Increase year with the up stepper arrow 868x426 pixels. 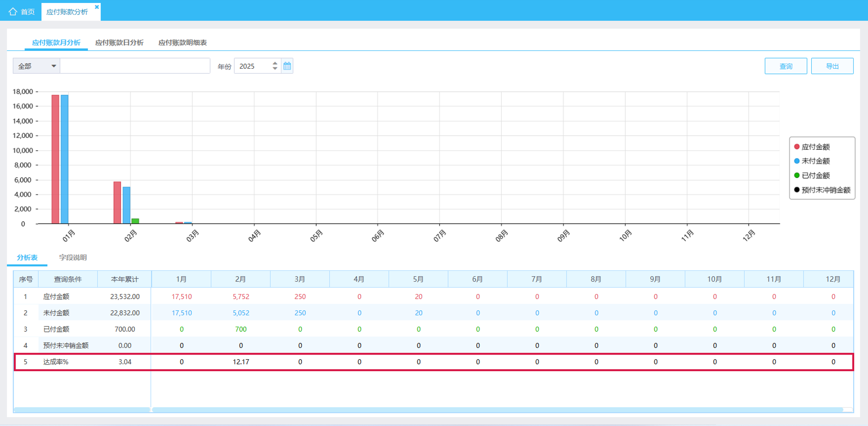coord(275,63)
